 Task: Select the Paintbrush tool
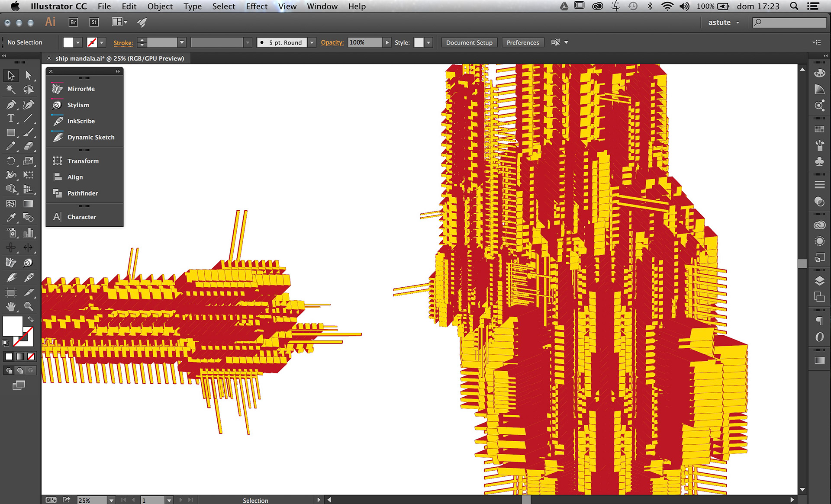click(28, 132)
